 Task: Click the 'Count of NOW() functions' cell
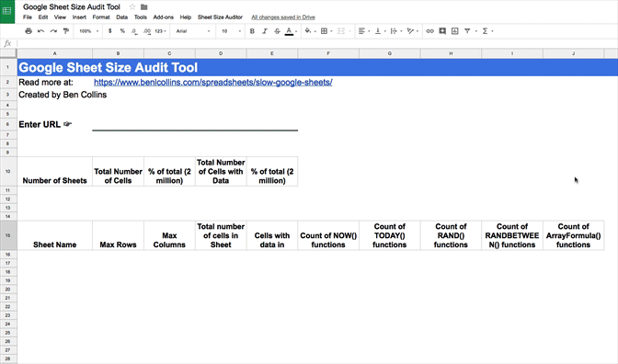coord(328,235)
